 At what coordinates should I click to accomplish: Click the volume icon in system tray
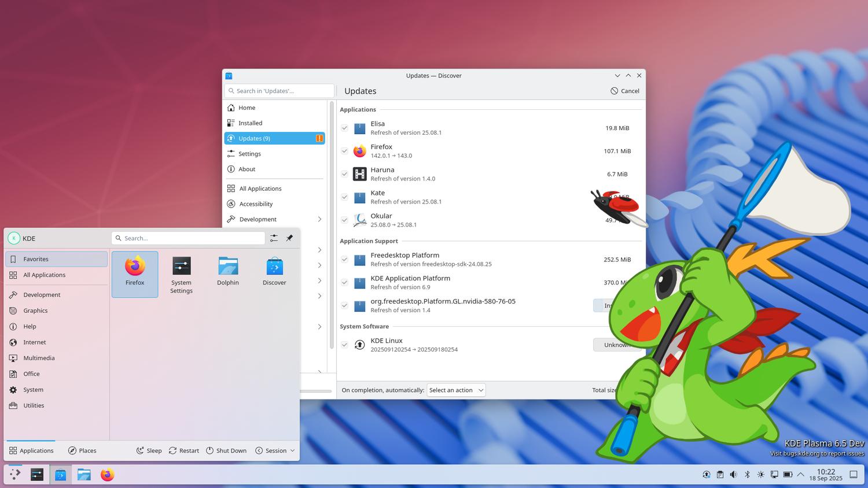tap(733, 475)
